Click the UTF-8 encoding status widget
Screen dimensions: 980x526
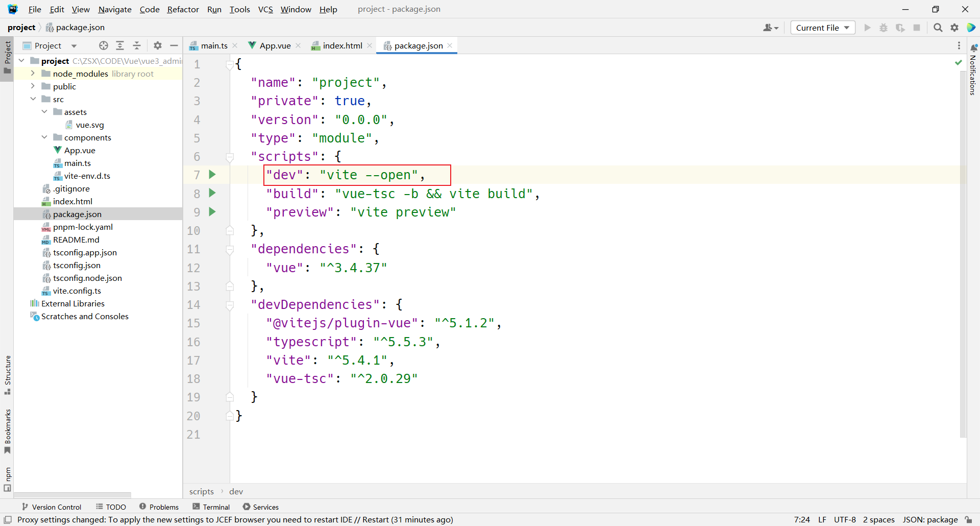845,519
